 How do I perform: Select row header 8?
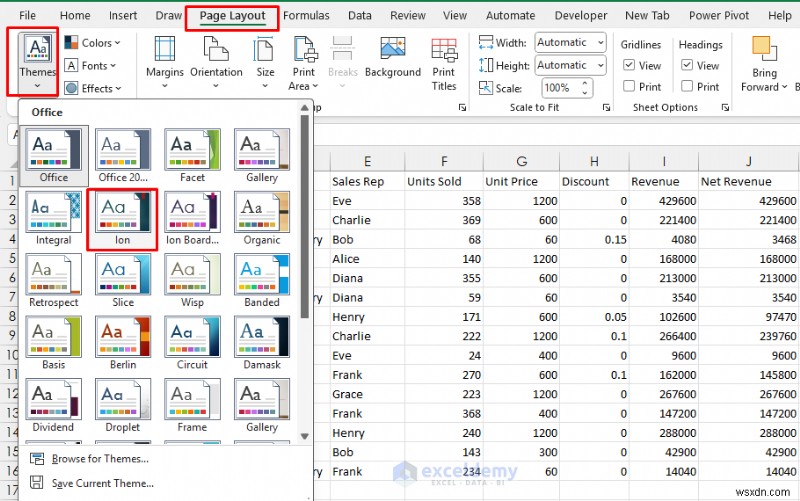coord(12,316)
